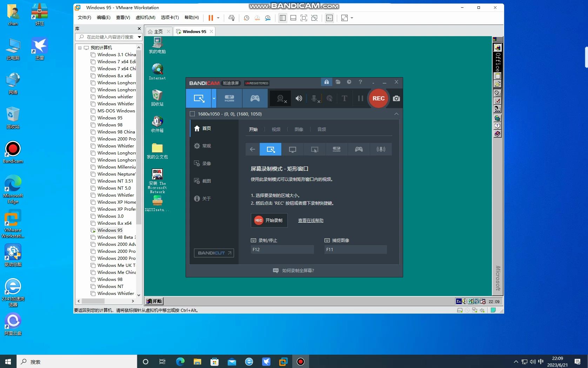The height and width of the screenshot is (368, 588).
Task: Toggle the text overlay T icon
Action: coord(344,98)
